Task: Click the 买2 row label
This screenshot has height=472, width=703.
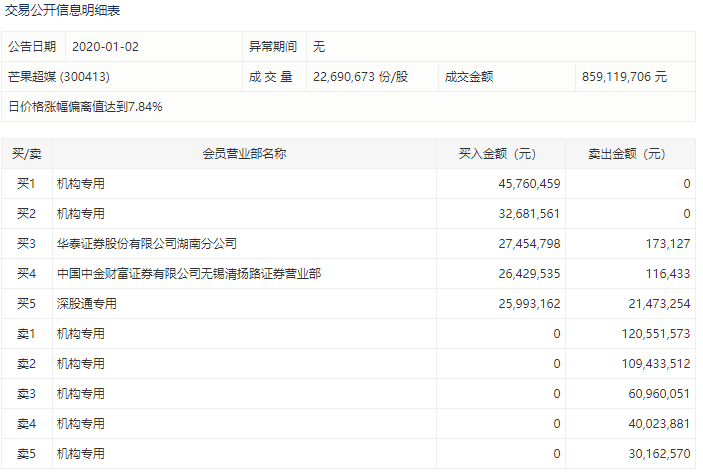Action: point(26,214)
